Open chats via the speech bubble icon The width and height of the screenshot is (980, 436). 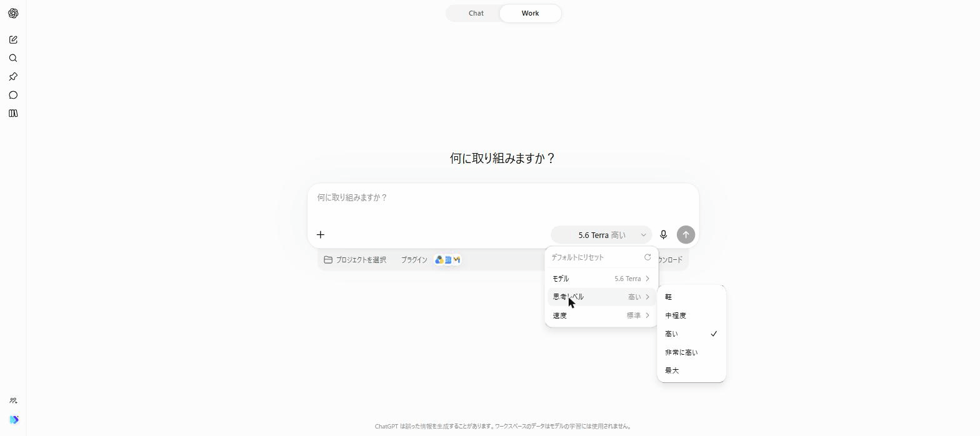[13, 95]
